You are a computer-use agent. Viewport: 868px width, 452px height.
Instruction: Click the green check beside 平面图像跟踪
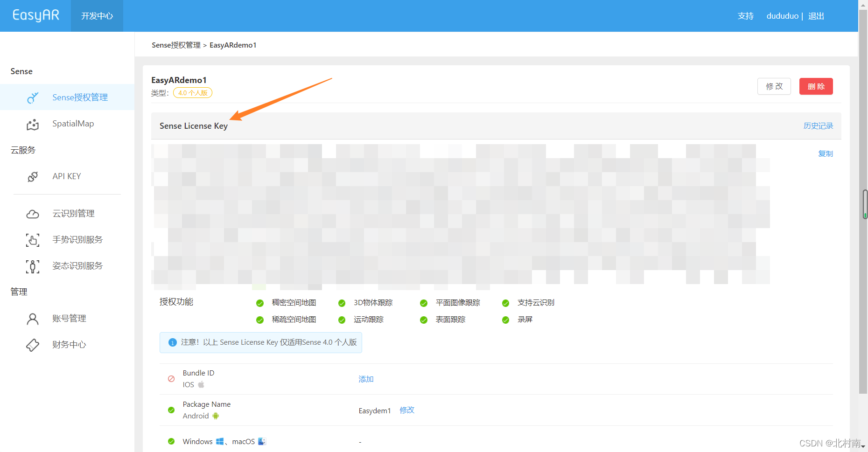(424, 303)
